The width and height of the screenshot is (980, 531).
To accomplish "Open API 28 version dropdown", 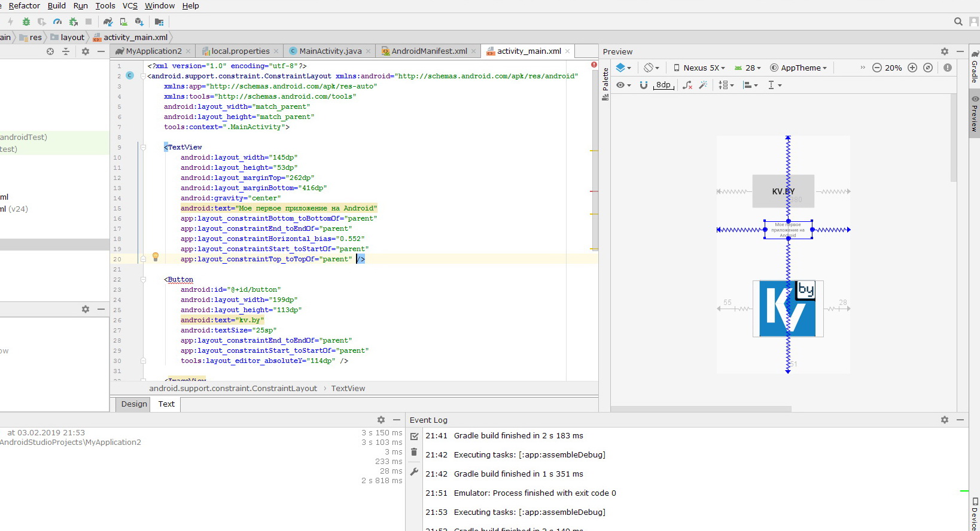I will pos(748,68).
